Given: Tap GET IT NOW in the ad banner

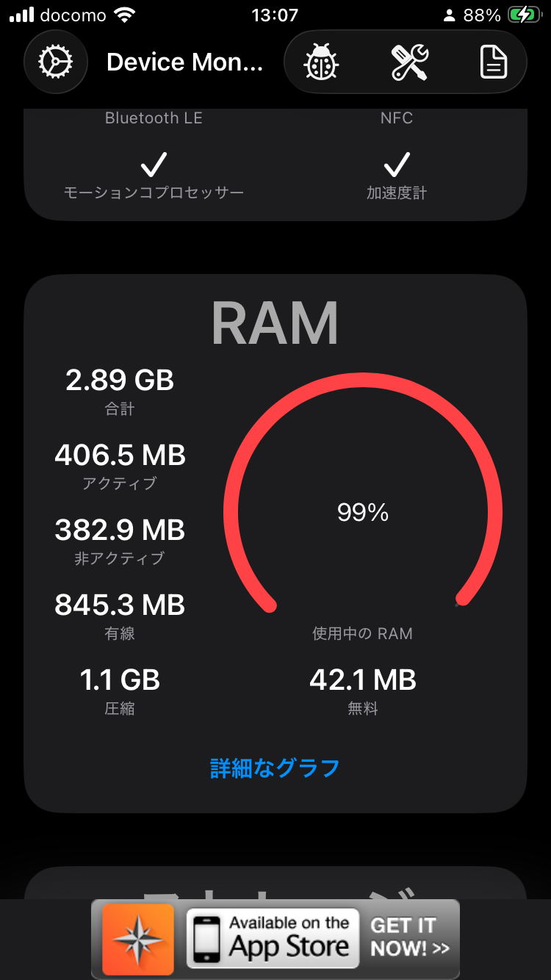Looking at the screenshot, I should 410,937.
